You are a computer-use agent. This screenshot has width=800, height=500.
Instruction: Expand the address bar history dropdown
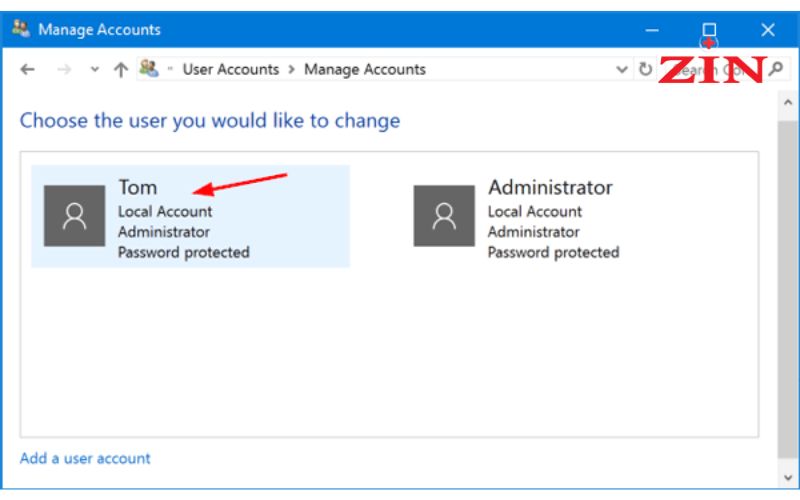click(x=621, y=69)
